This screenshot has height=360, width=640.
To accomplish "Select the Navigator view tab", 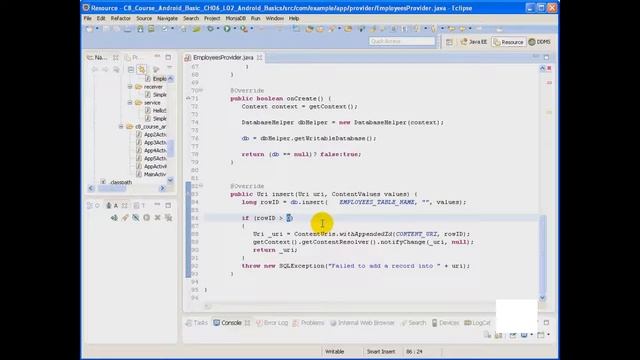I will (97, 58).
